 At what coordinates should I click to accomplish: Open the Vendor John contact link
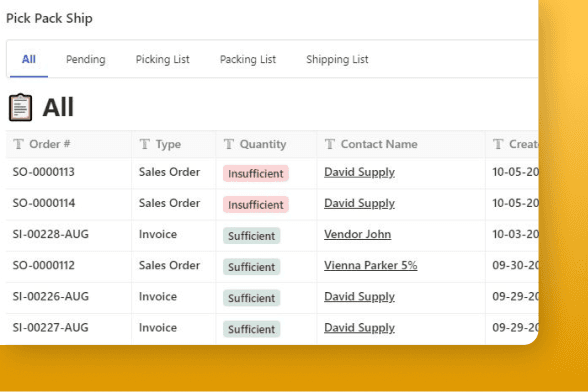tap(357, 234)
